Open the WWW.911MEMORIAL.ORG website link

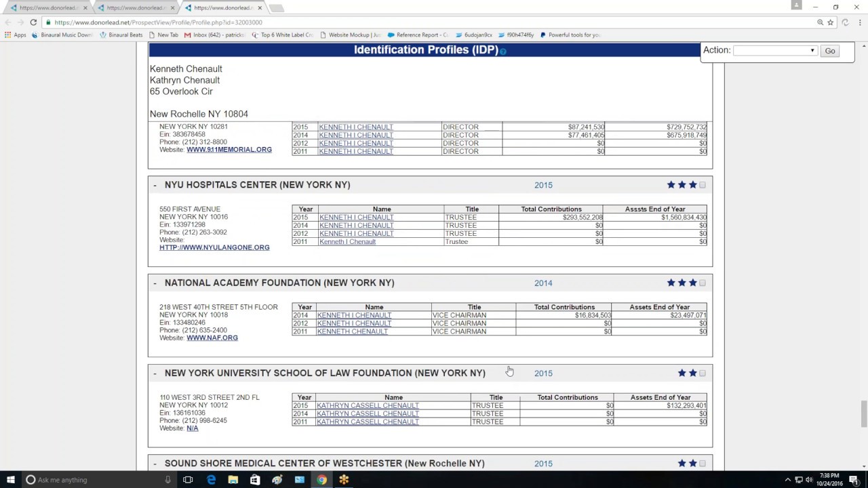tap(229, 150)
